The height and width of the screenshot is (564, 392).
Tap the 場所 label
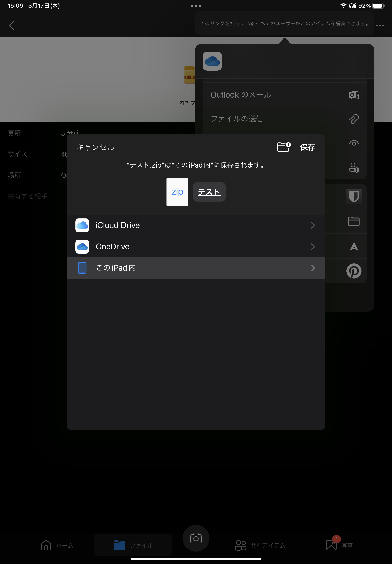[15, 175]
